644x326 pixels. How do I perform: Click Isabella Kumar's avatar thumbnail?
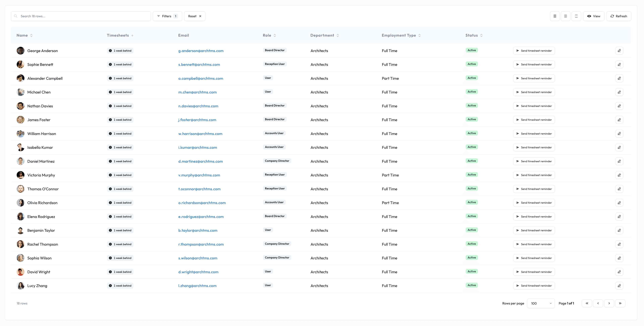(20, 147)
